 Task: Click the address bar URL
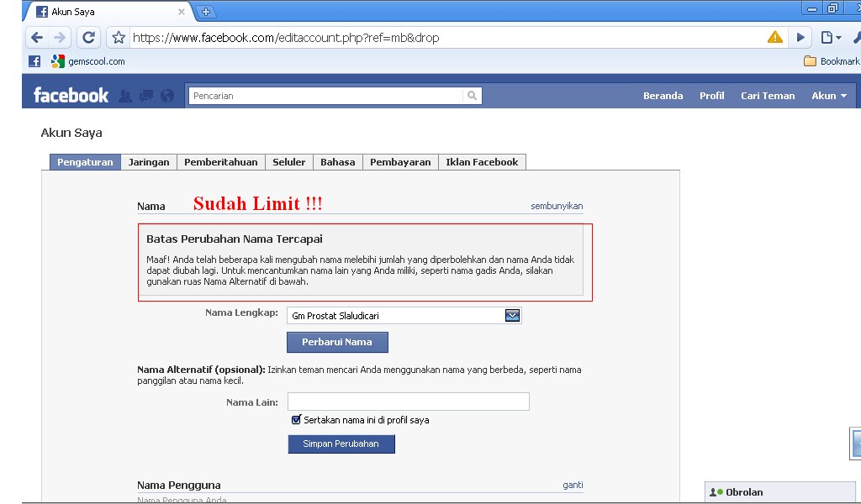click(x=286, y=37)
